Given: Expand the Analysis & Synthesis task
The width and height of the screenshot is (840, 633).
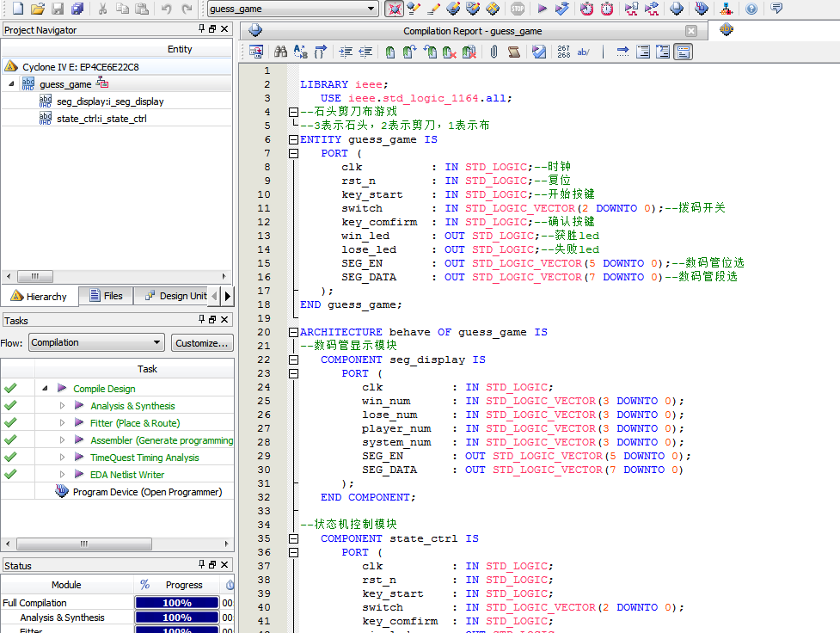Looking at the screenshot, I should tap(62, 406).
